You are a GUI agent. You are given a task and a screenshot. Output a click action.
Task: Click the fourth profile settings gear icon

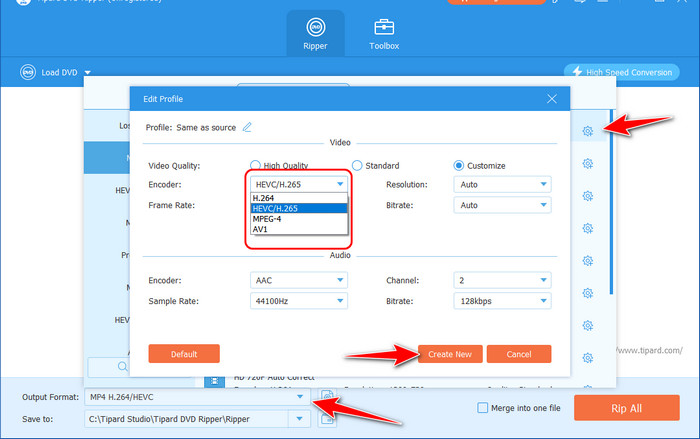(x=588, y=228)
